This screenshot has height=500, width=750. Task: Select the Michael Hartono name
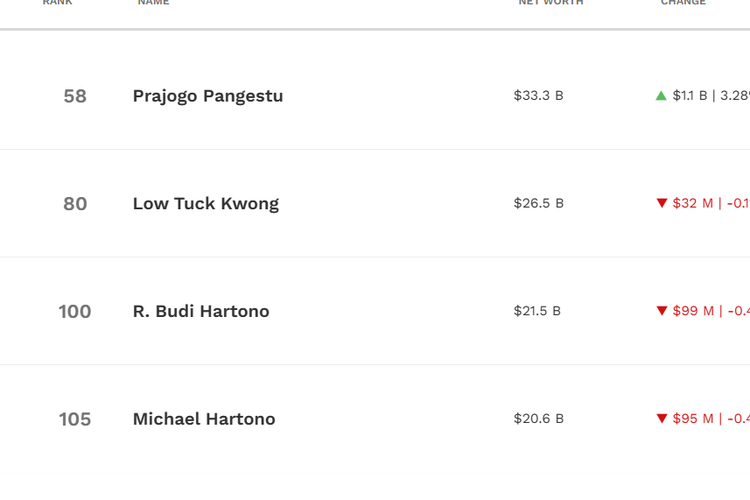click(x=204, y=419)
